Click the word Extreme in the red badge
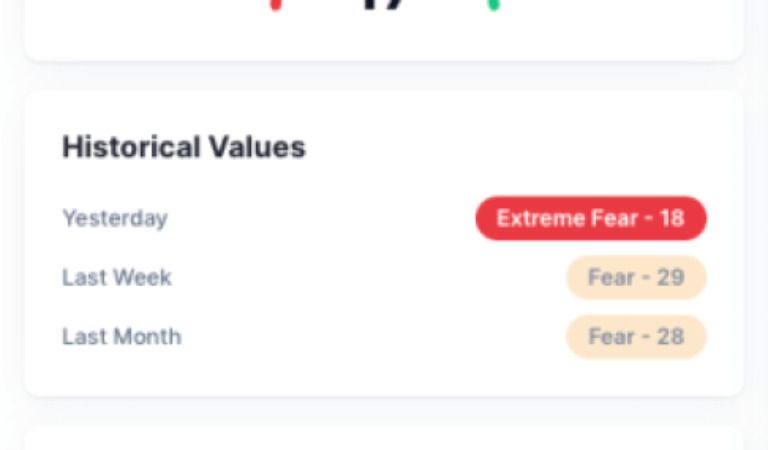This screenshot has height=450, width=768. point(534,218)
